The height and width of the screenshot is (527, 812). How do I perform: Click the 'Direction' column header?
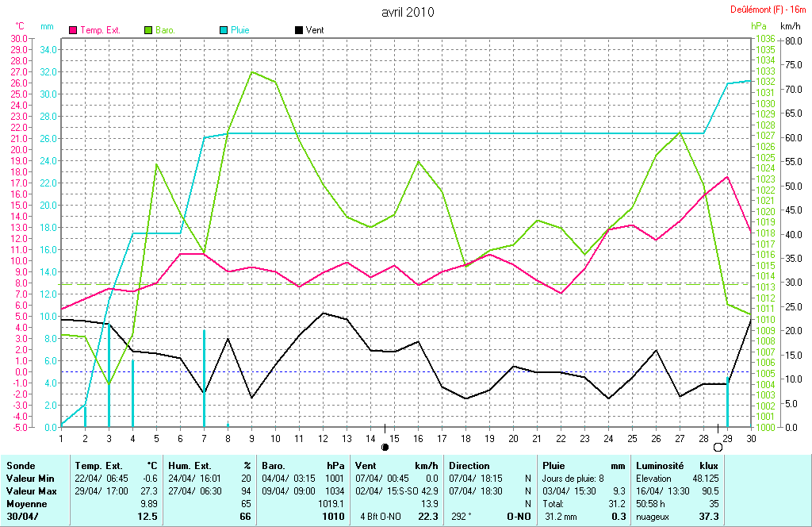coord(469,466)
